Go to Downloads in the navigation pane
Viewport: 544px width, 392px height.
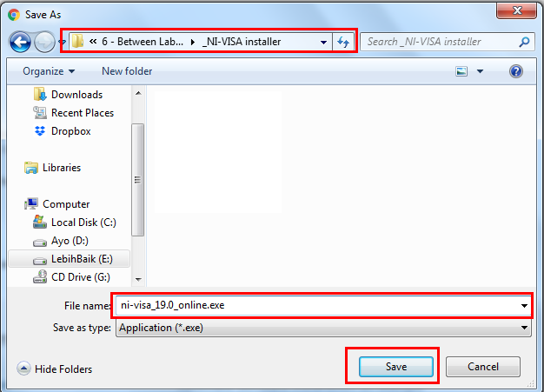click(x=76, y=95)
